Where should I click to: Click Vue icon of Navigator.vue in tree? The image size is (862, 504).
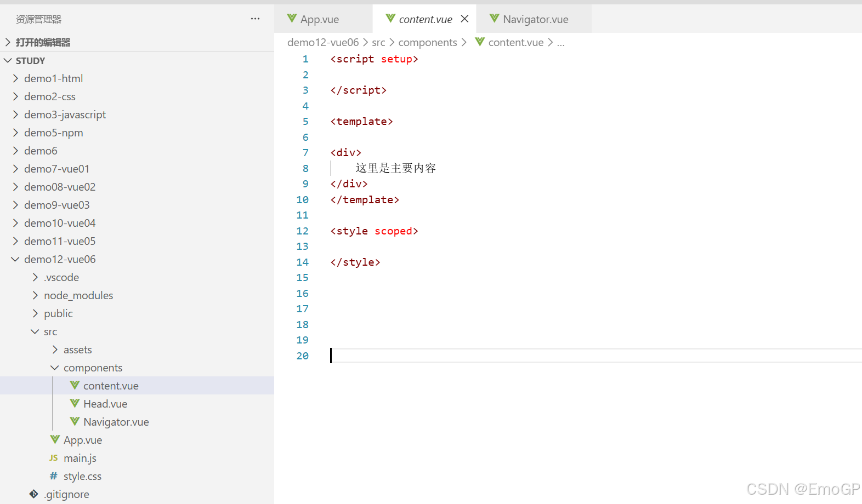75,422
